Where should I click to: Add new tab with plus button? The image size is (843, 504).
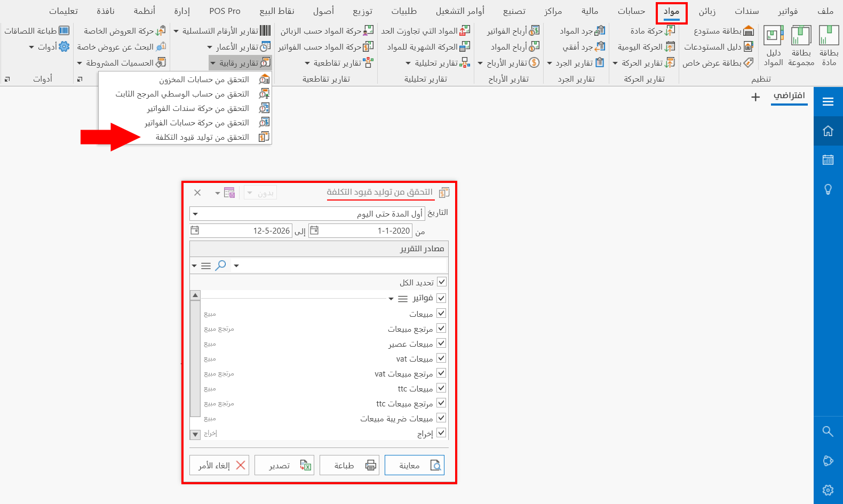(755, 97)
